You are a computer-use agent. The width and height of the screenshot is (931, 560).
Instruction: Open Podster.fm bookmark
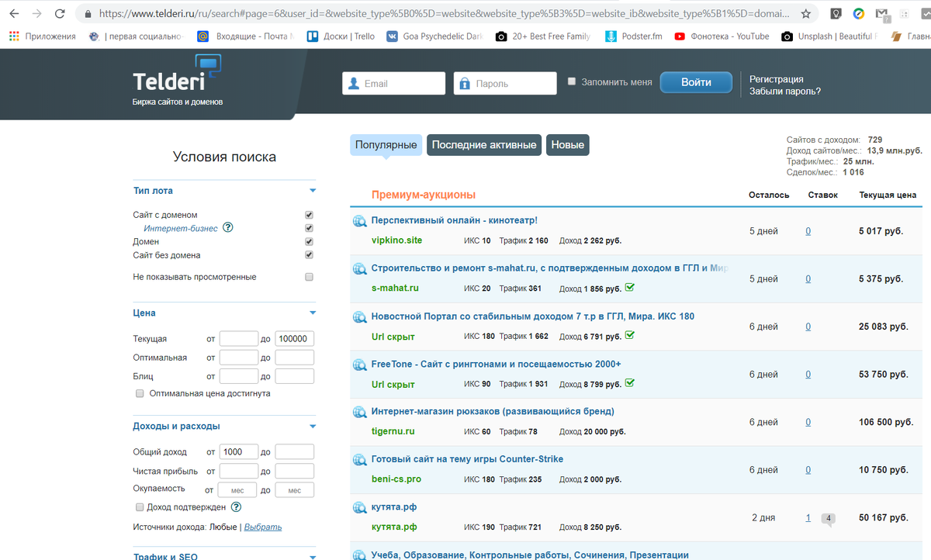(x=634, y=36)
